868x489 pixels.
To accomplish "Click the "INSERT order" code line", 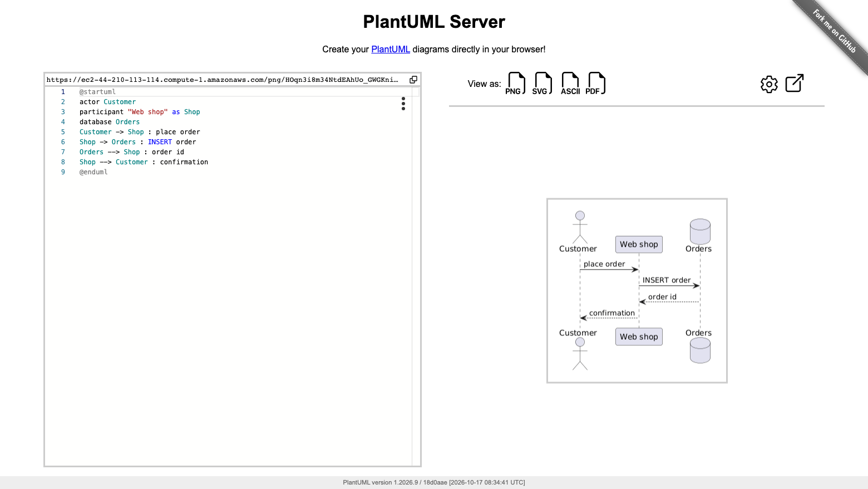I will tap(137, 142).
